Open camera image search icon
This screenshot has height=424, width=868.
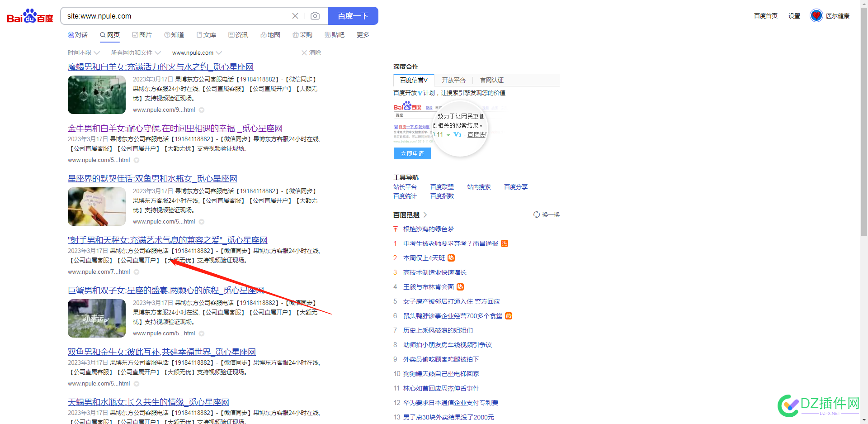315,16
